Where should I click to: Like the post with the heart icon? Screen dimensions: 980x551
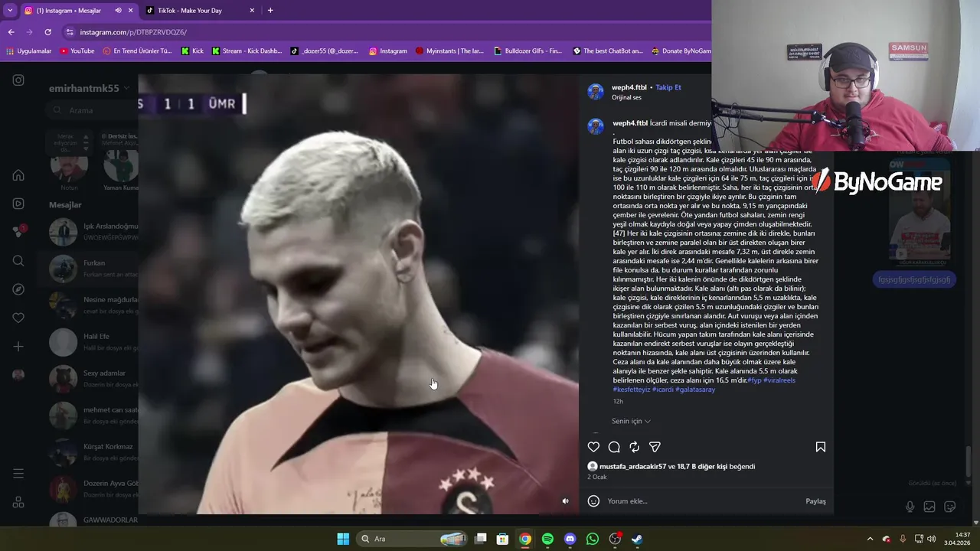click(593, 447)
